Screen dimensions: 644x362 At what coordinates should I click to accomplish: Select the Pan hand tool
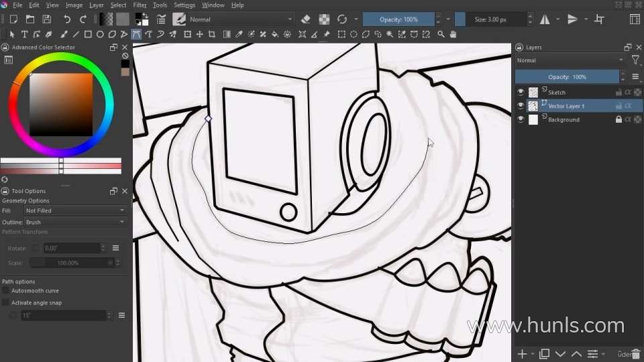[x=453, y=34]
